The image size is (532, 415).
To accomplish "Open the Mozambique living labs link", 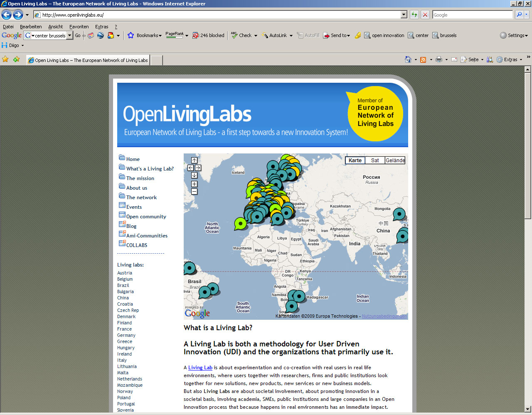I will tap(130, 385).
